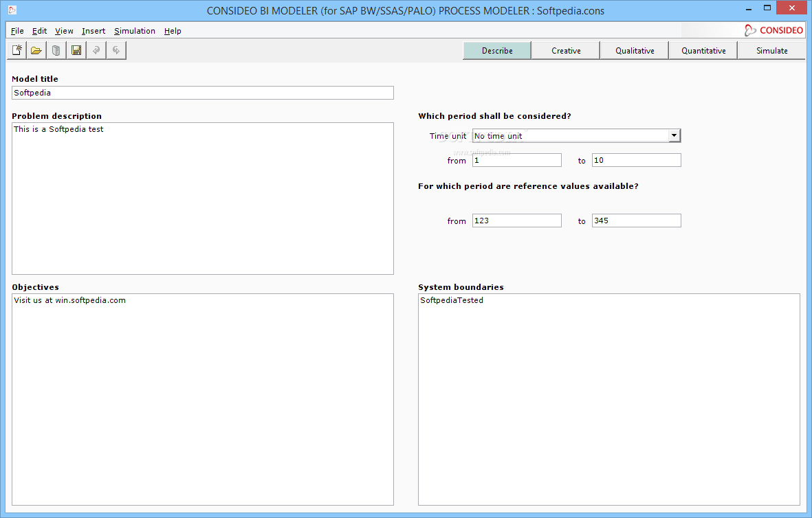Image resolution: width=812 pixels, height=518 pixels.
Task: Close the Consideo window
Action: (792, 8)
